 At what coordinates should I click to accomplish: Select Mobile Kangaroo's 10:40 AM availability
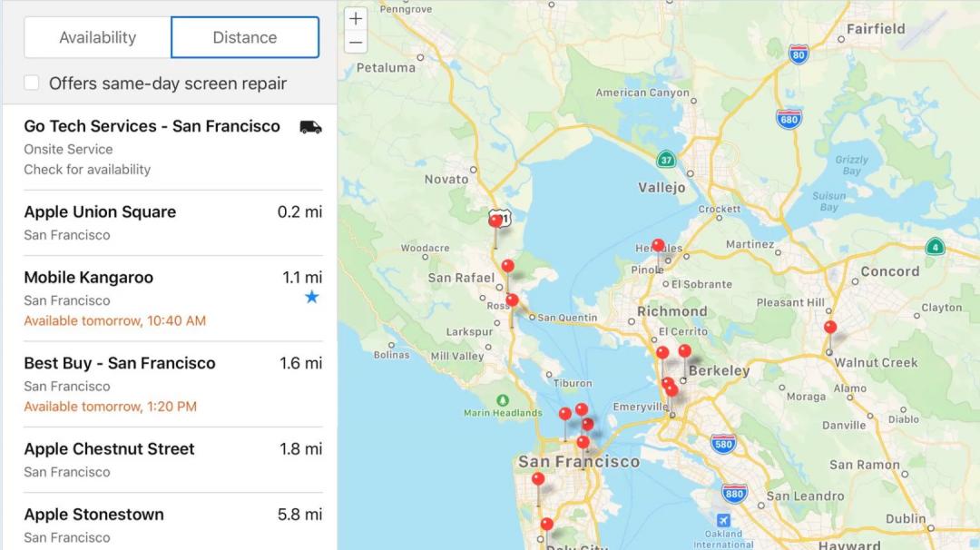(114, 320)
